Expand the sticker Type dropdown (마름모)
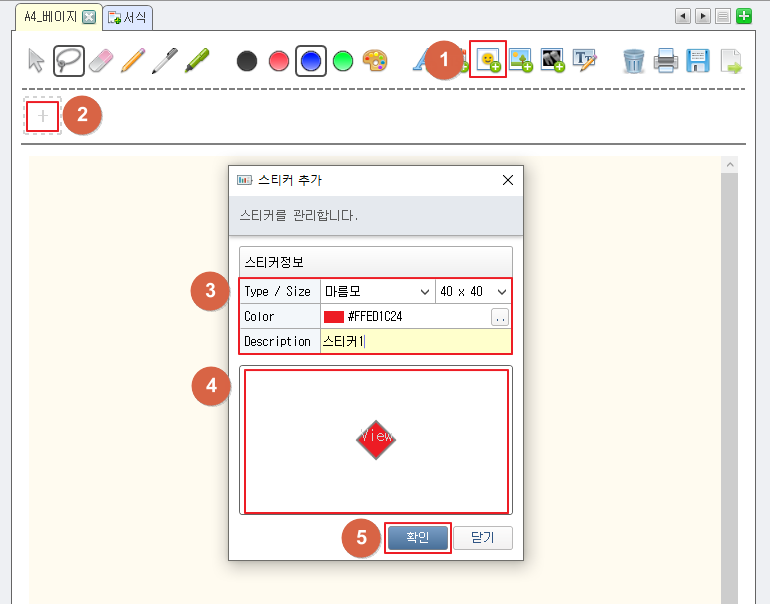The image size is (770, 604). [x=377, y=291]
